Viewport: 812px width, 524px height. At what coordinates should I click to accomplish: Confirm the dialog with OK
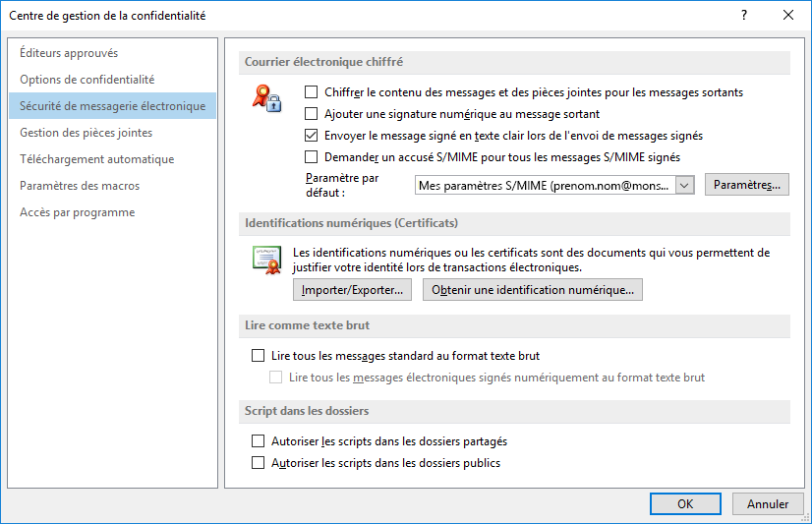coord(685,503)
